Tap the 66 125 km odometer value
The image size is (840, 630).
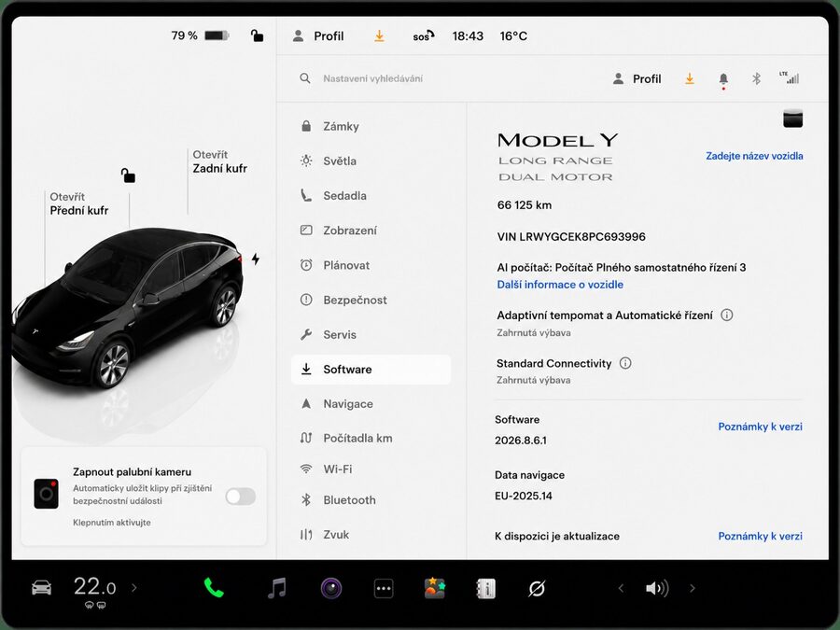524,205
